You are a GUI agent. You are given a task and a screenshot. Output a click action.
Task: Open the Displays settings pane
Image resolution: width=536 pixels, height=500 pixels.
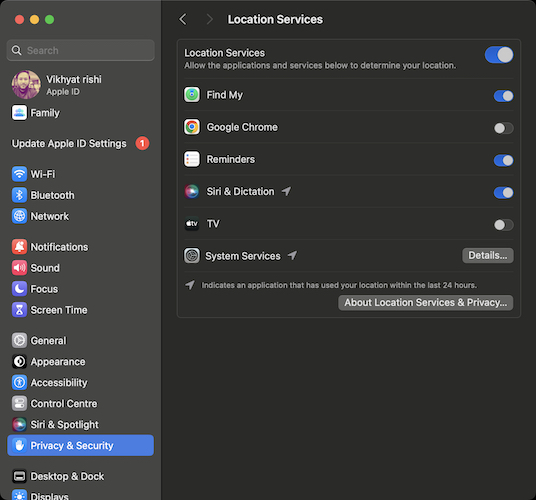[x=80, y=495]
